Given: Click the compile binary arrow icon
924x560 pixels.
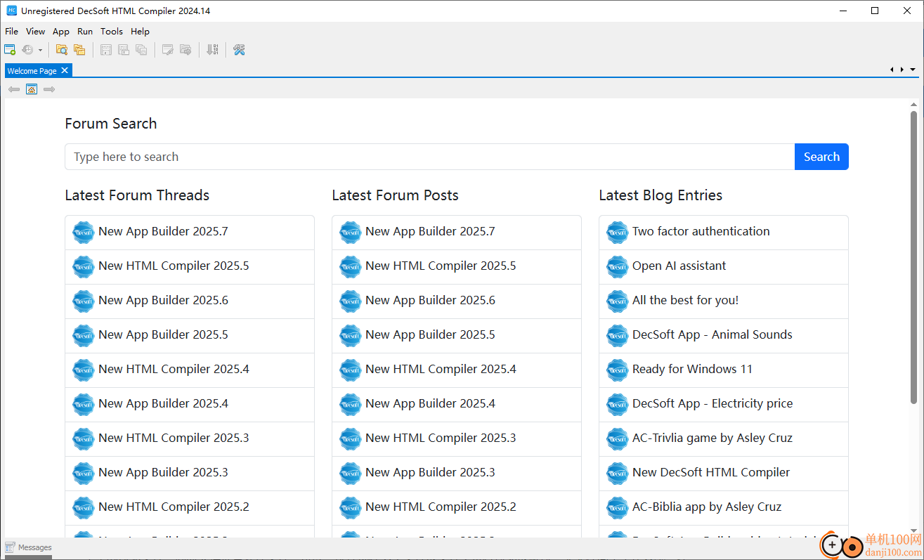Looking at the screenshot, I should pos(212,50).
